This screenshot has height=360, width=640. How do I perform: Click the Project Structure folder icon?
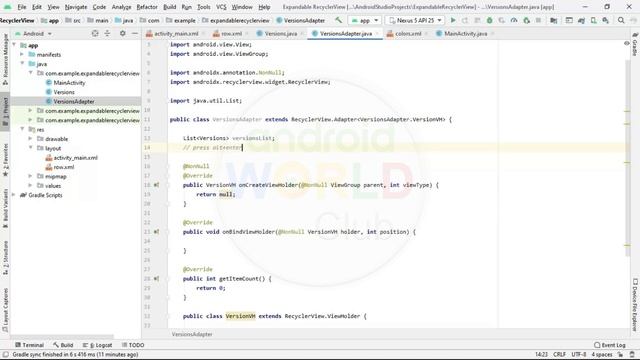pos(554,20)
